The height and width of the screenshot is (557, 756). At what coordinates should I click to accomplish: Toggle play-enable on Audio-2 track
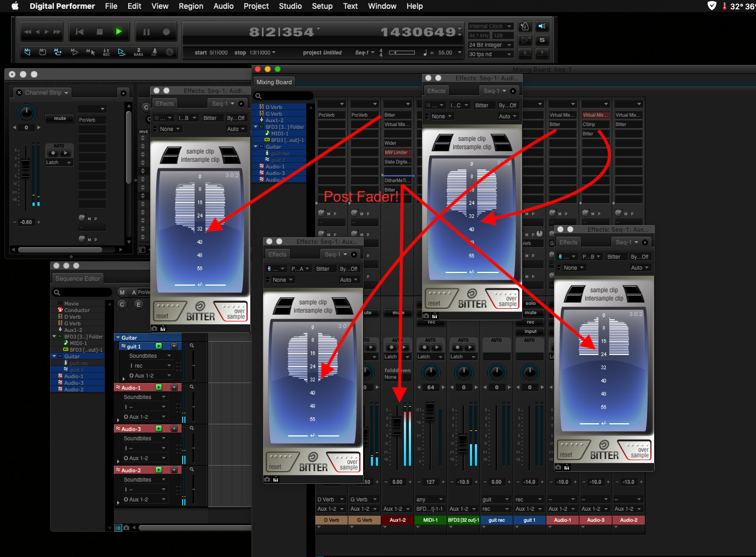pos(158,470)
